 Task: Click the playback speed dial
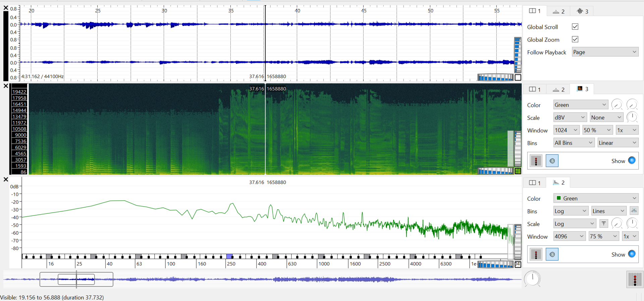coord(532,279)
